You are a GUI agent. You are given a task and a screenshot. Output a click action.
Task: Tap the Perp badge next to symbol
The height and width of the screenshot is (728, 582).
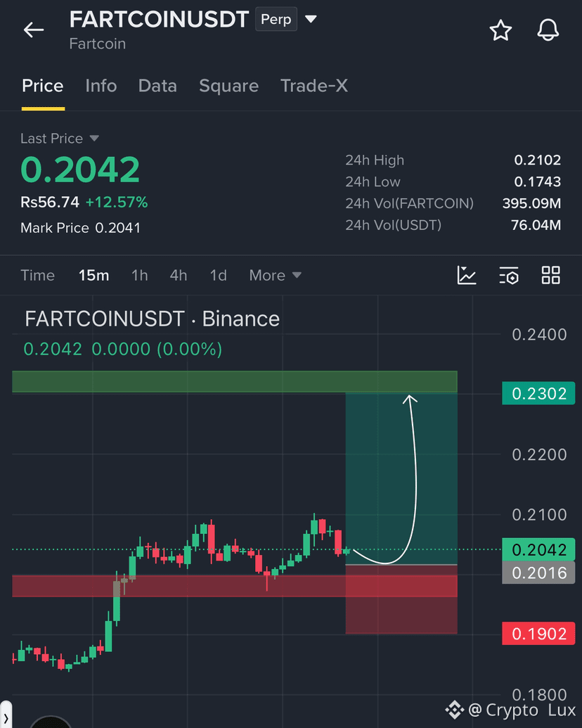pyautogui.click(x=276, y=20)
